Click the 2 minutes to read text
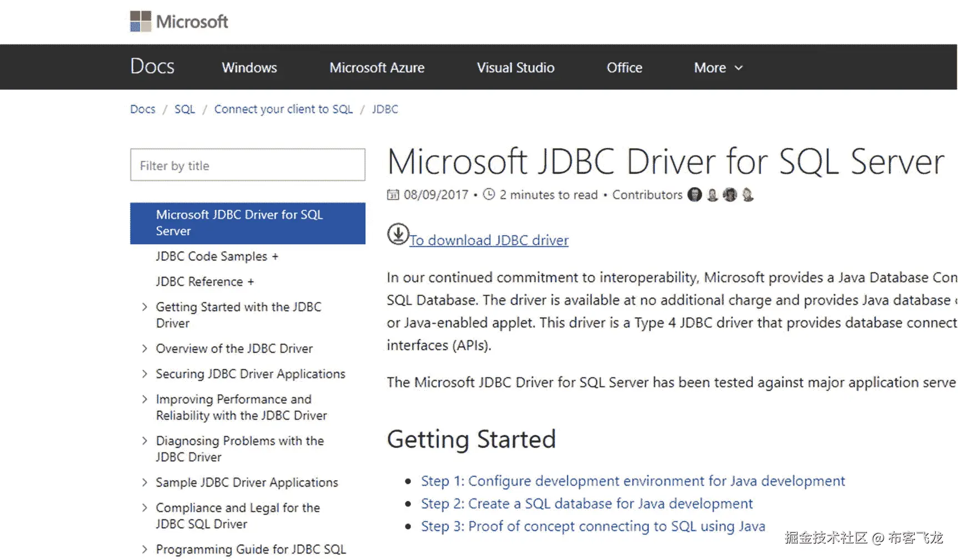 point(549,195)
